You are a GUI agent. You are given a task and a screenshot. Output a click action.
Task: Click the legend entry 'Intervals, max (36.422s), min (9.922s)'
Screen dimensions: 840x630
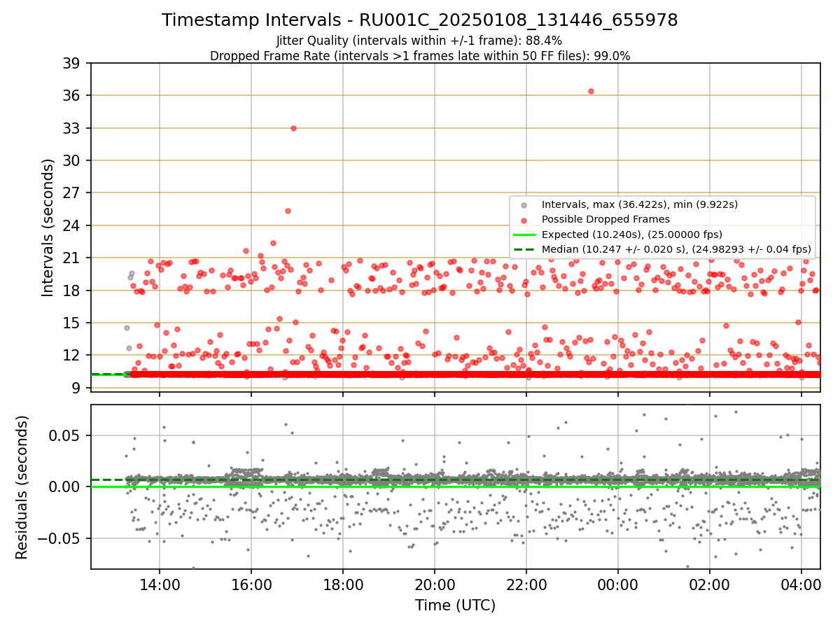640,204
